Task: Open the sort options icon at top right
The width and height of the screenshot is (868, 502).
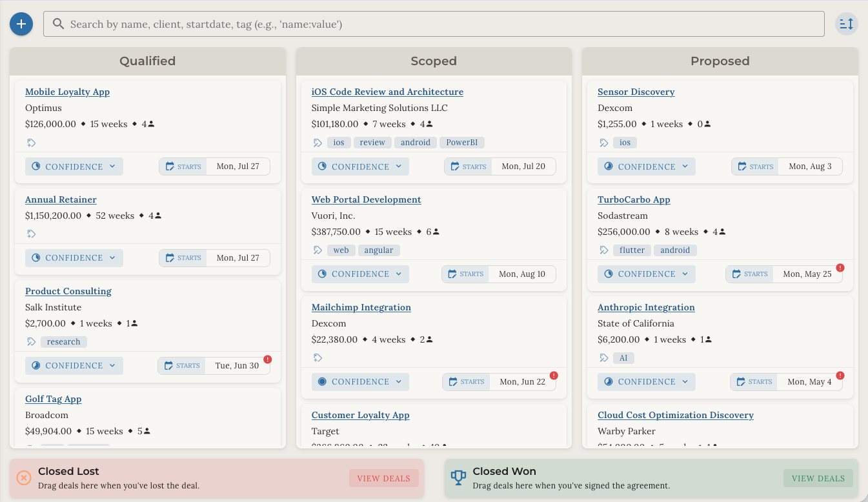Action: [847, 24]
